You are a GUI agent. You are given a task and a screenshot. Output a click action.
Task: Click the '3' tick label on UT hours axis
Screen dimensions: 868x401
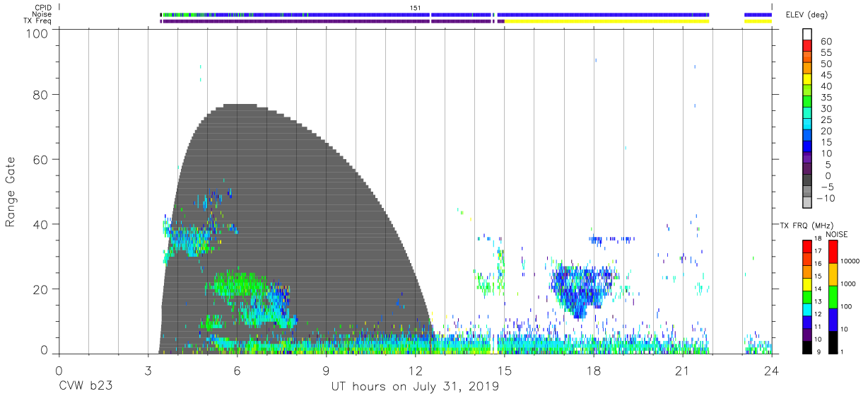[148, 371]
